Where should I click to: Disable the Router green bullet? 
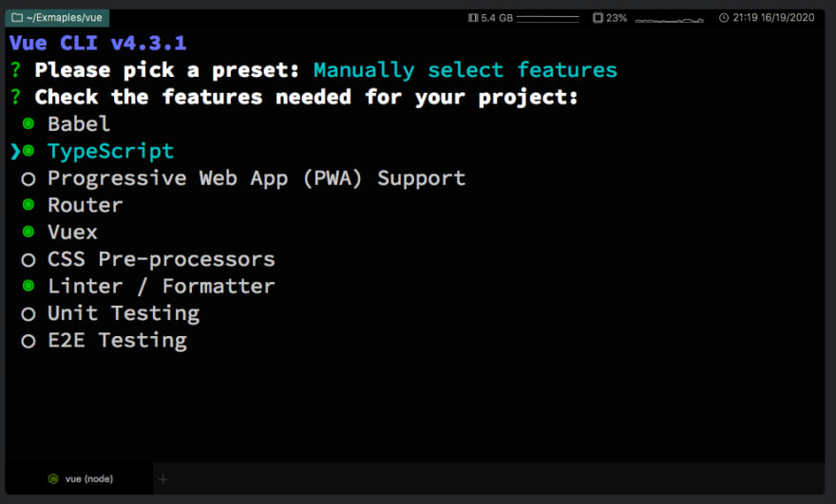tap(28, 205)
